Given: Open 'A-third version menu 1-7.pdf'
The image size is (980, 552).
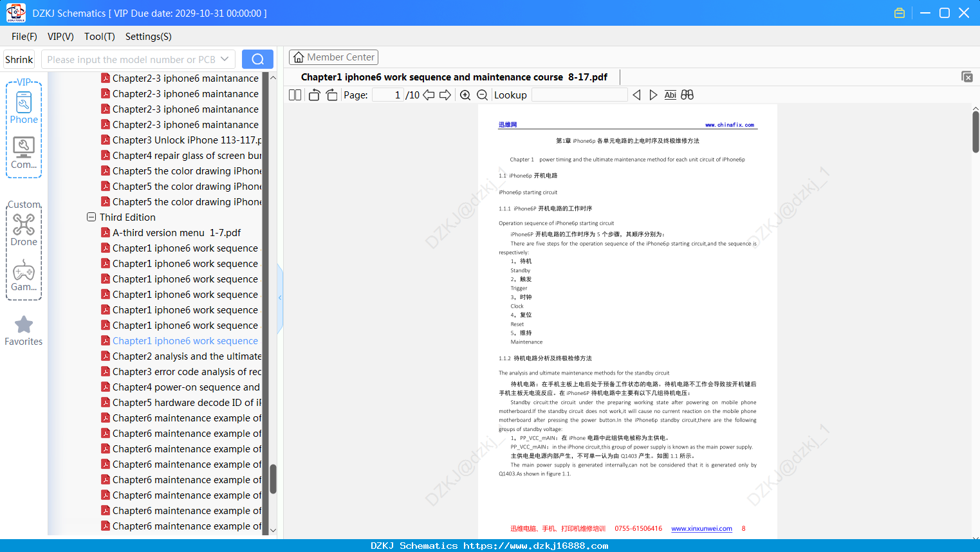Looking at the screenshot, I should [171, 233].
